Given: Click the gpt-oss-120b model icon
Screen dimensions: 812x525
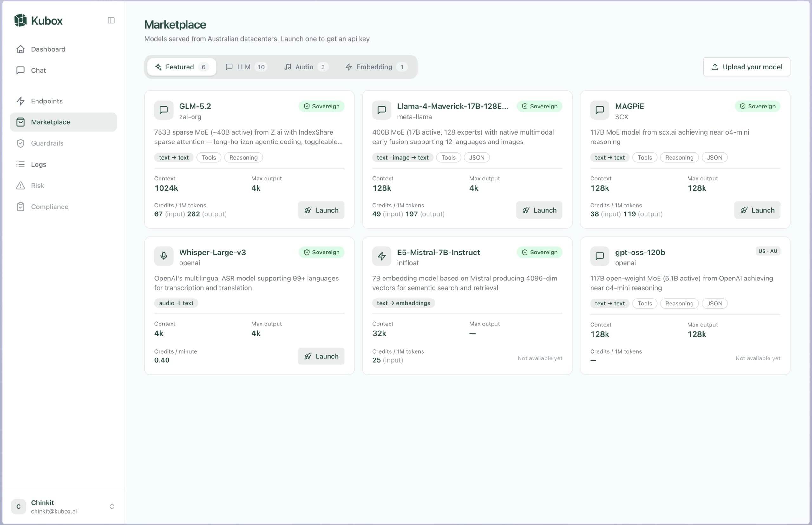Looking at the screenshot, I should pos(599,256).
